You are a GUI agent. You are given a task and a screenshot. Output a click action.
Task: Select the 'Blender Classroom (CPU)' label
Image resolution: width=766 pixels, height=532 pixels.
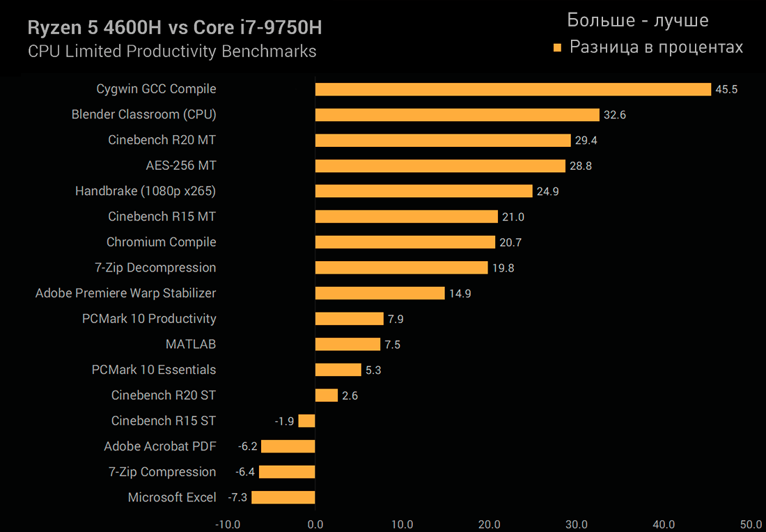tap(144, 115)
